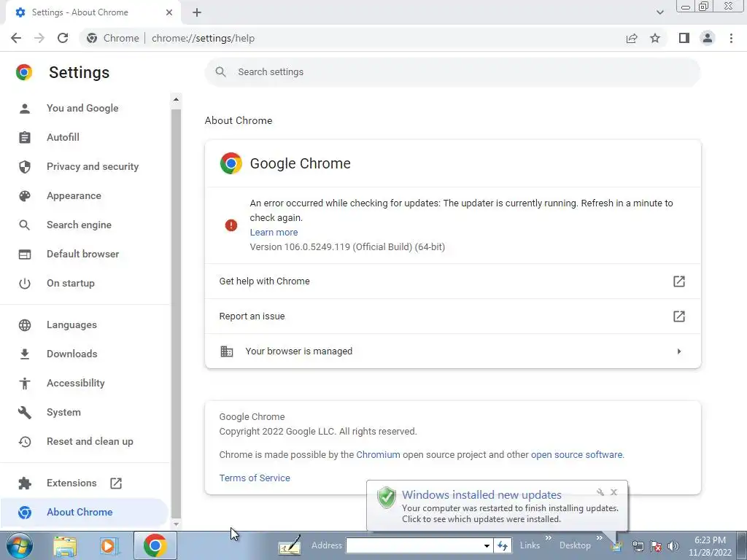Image resolution: width=747 pixels, height=560 pixels.
Task: Open Windows Explorer from taskbar
Action: [65, 545]
